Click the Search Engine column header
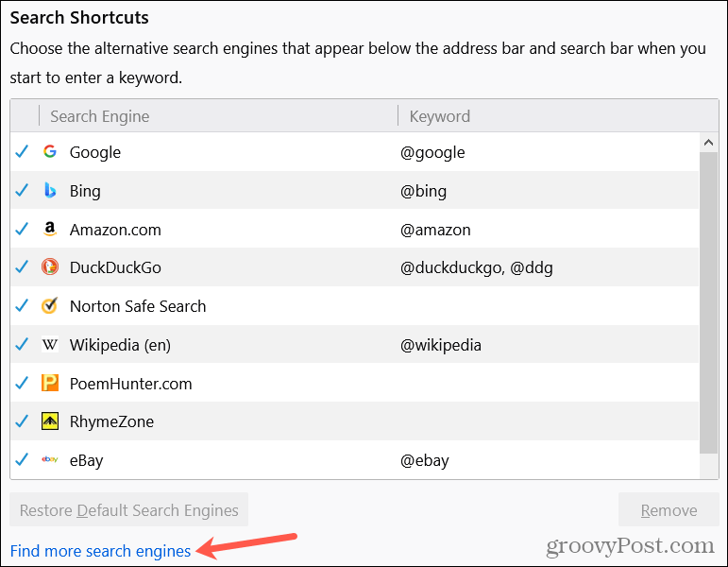728x567 pixels. [x=218, y=115]
